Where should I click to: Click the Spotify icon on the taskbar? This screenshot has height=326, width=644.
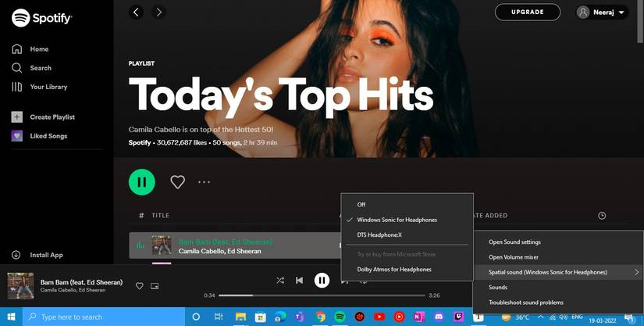[x=340, y=317]
